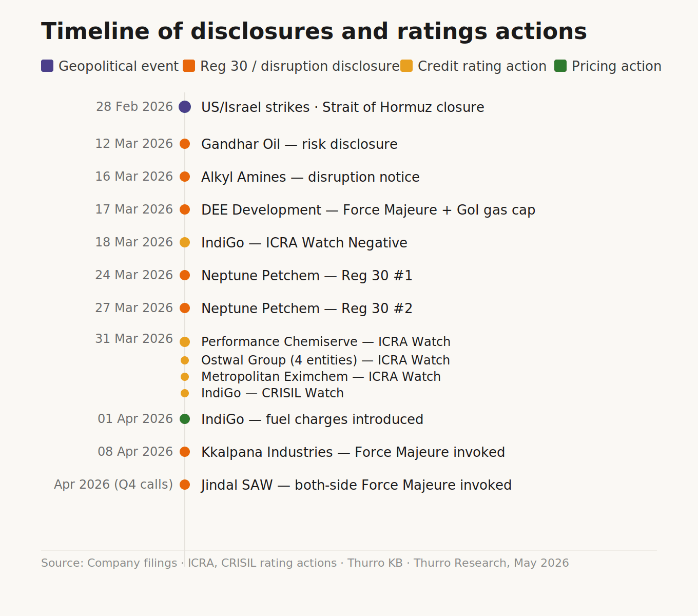698x616 pixels.
Task: Click the chart title 'Timeline of disclosures and ratings actions'
Action: pyautogui.click(x=314, y=31)
